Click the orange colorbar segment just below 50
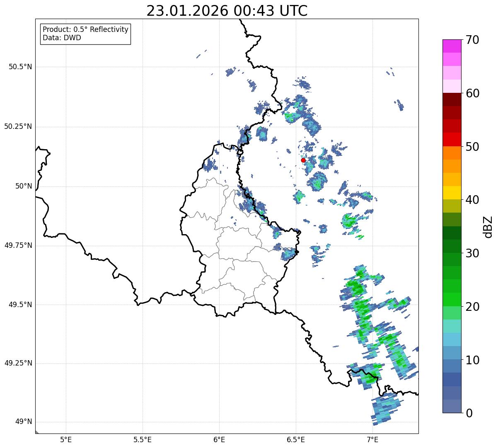Screen dimensions: 498x448 coord(452,153)
